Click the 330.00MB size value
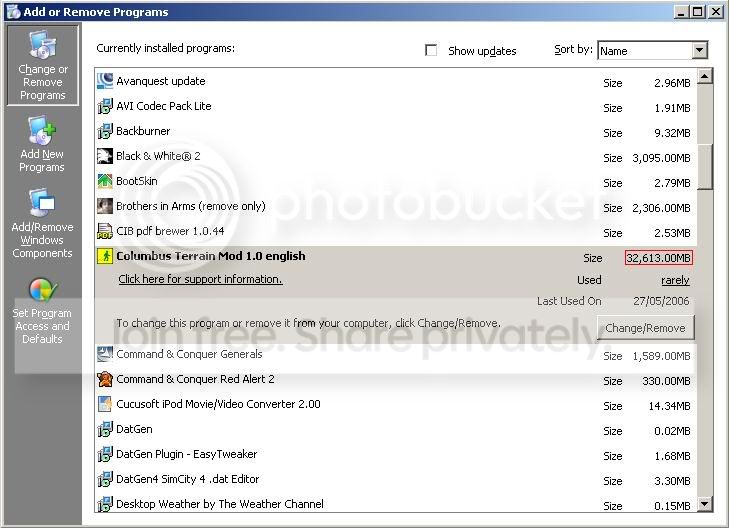The image size is (729, 528). coord(666,381)
